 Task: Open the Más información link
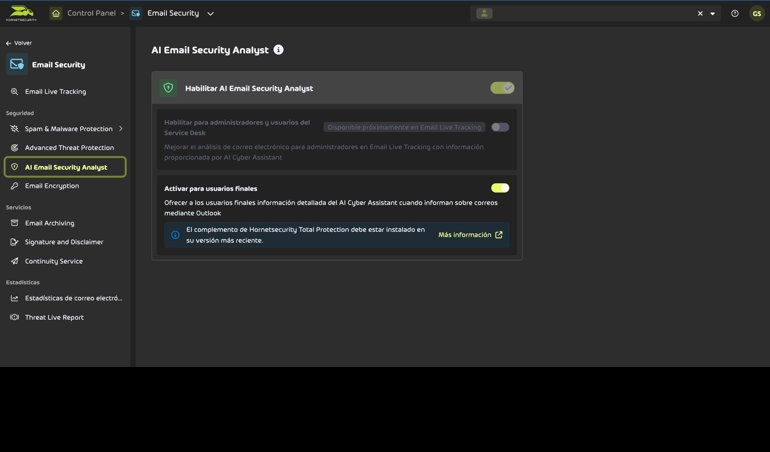470,235
